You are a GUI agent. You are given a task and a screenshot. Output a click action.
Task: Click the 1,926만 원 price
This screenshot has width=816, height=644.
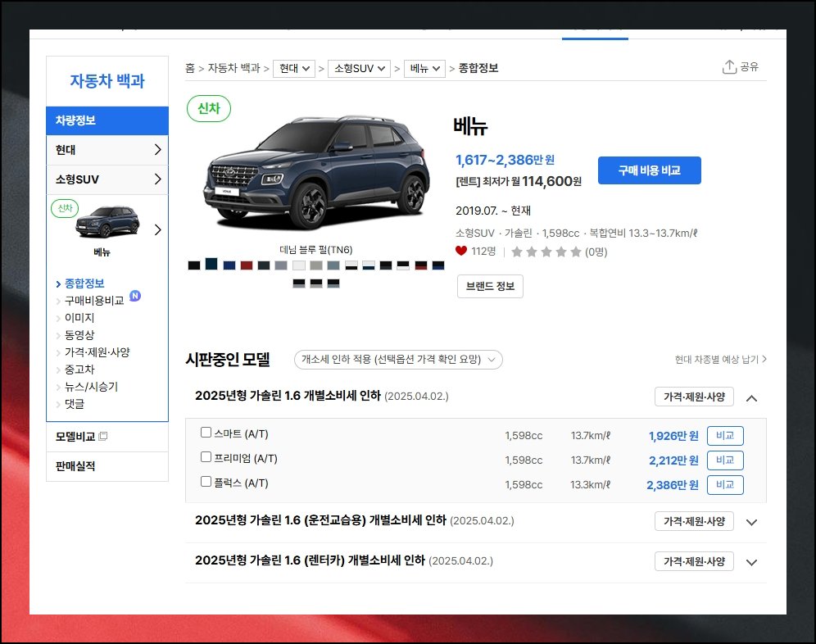673,436
